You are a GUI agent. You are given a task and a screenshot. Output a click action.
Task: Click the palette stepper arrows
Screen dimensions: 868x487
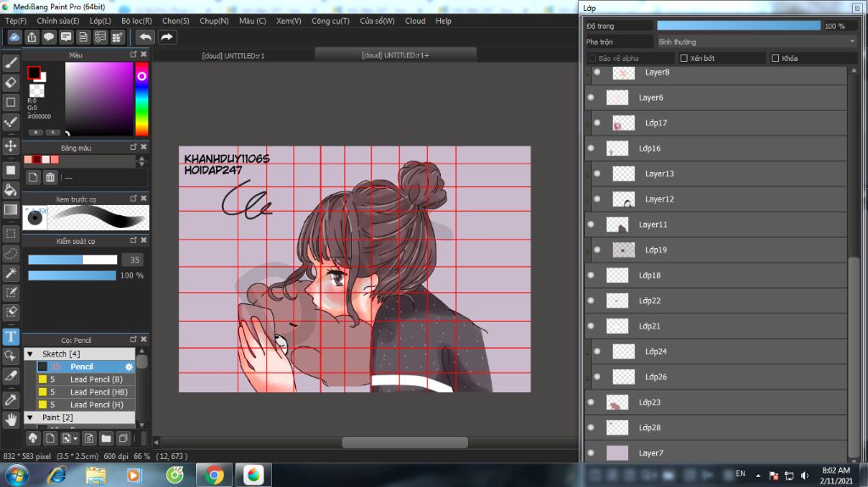point(142,161)
